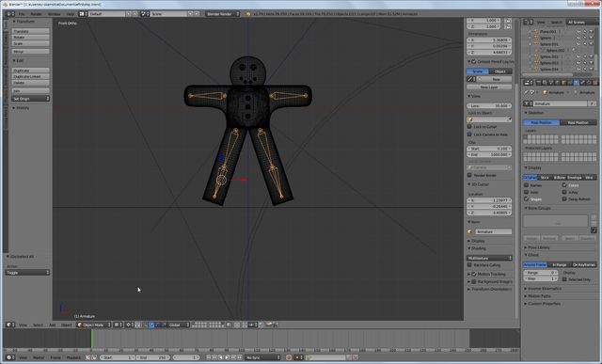Open the Global transform orientation dropdown

tap(177, 324)
